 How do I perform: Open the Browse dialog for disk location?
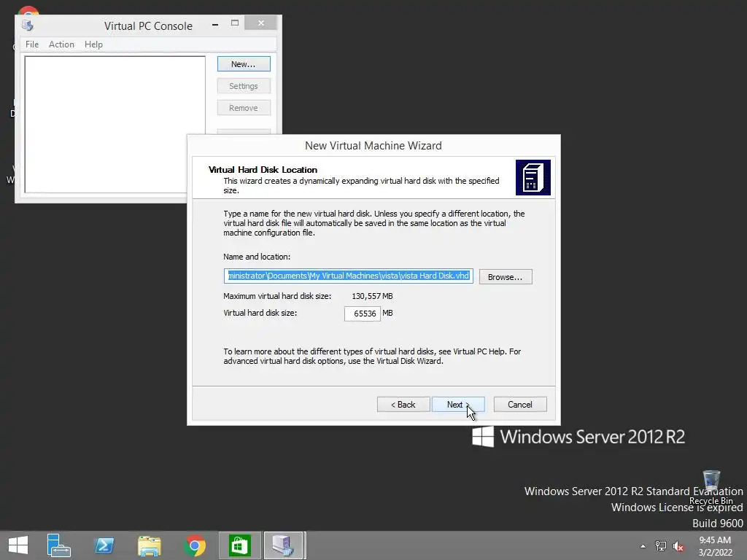tap(505, 276)
